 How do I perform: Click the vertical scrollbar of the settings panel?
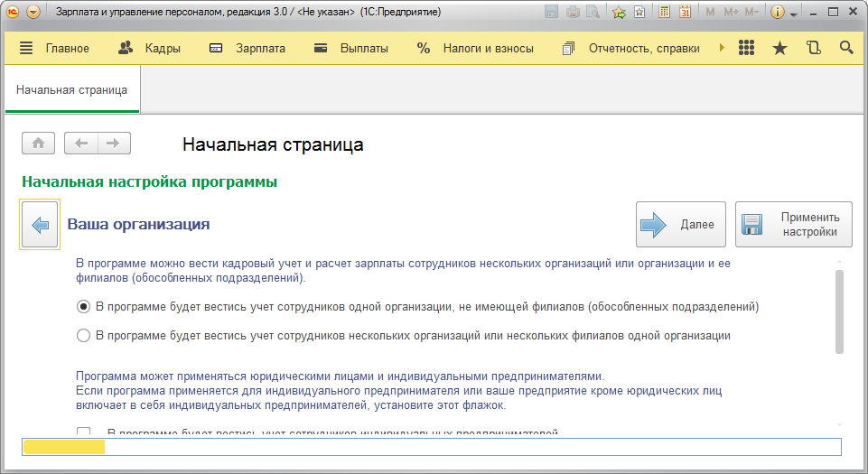[x=840, y=311]
